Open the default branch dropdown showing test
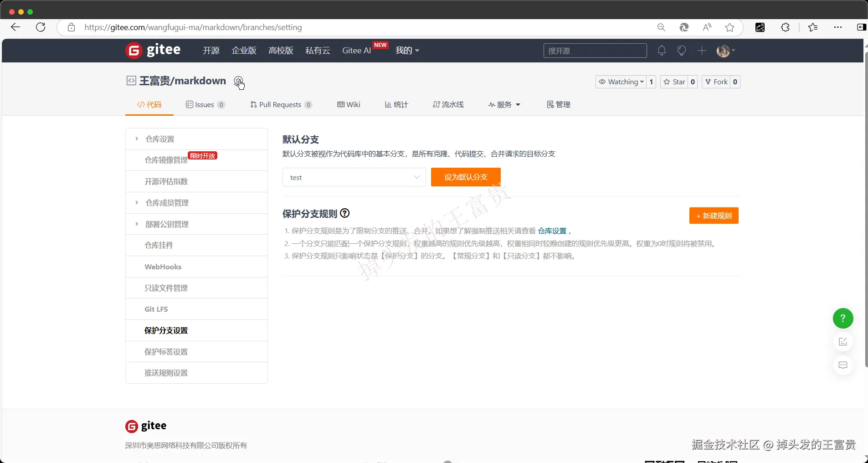 (354, 177)
